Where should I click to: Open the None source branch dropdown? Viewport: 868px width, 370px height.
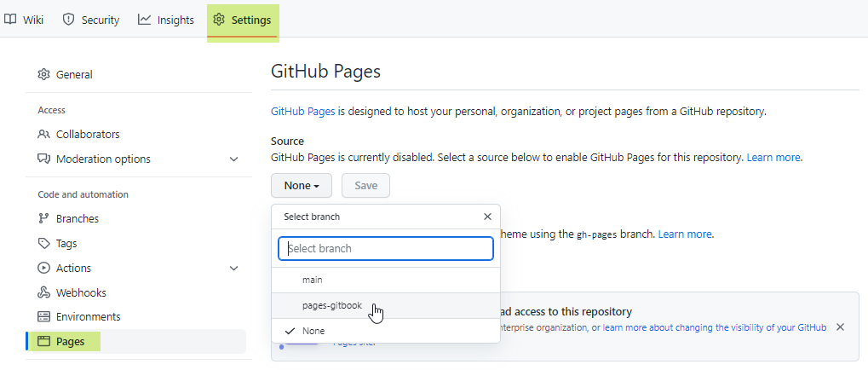(302, 186)
